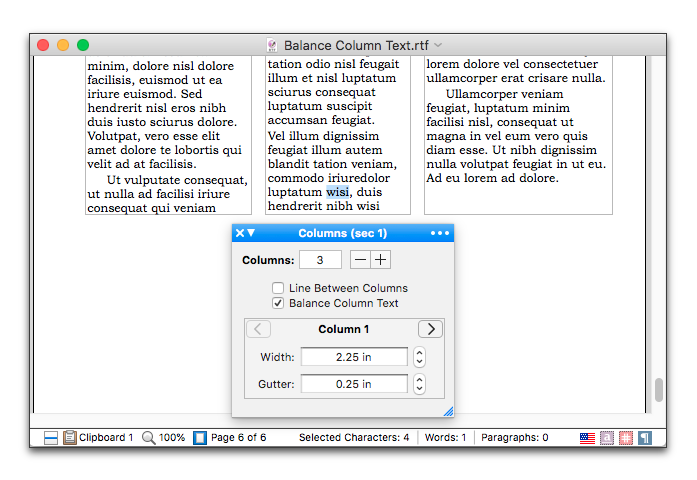This screenshot has height=480, width=697.
Task: Click the US flag language icon
Action: pyautogui.click(x=588, y=438)
